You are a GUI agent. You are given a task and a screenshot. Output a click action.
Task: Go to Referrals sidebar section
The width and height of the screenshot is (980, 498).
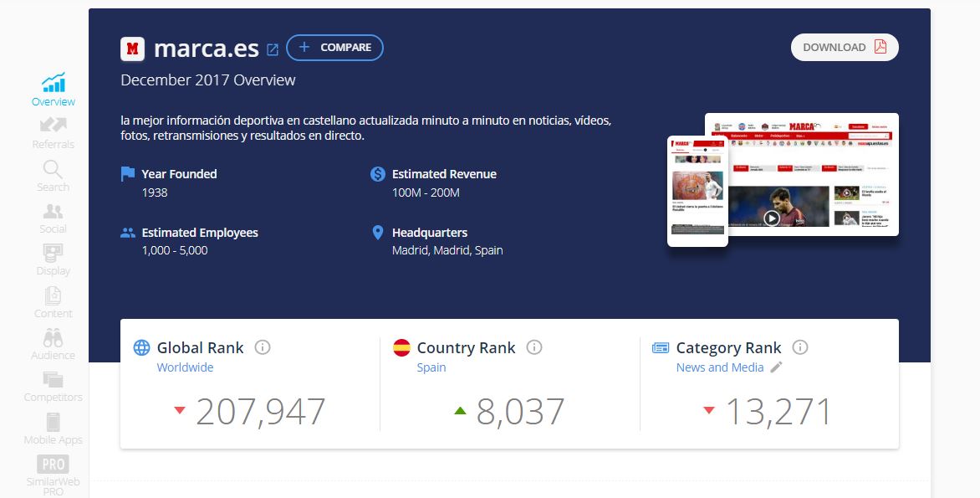click(54, 133)
